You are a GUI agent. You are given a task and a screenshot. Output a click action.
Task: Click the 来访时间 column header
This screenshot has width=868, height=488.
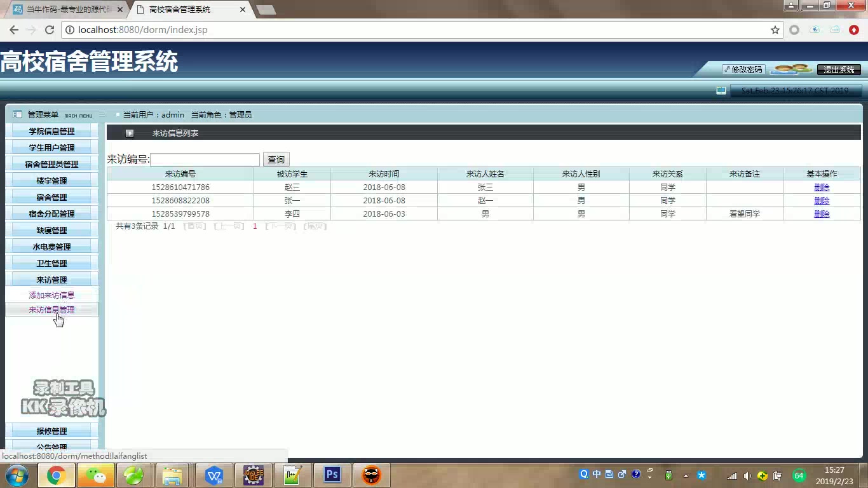click(384, 174)
